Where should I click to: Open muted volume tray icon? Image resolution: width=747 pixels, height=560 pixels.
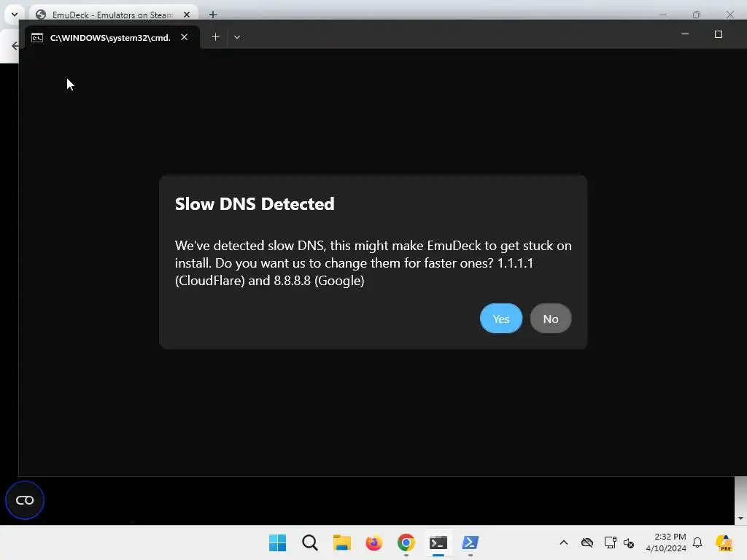point(629,542)
